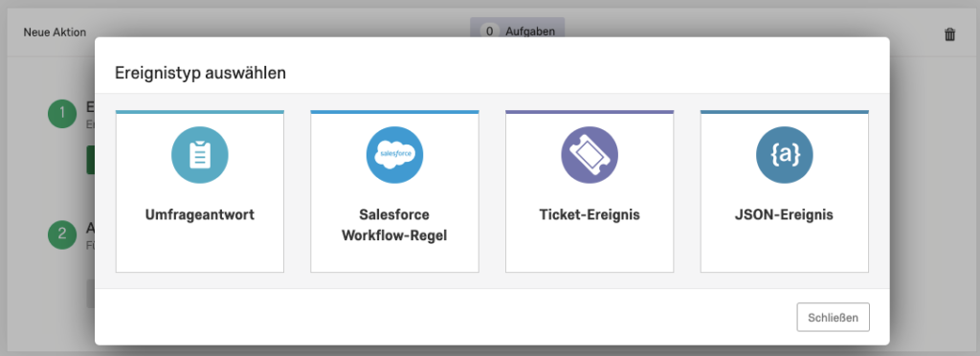Select the JSON-Ereignis curly-brace icon

(x=785, y=155)
